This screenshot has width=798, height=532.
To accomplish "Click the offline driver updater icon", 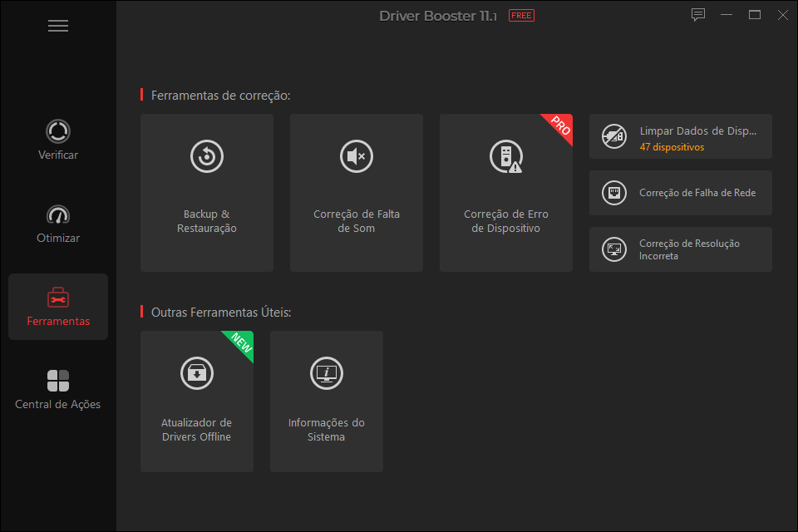I will click(197, 373).
